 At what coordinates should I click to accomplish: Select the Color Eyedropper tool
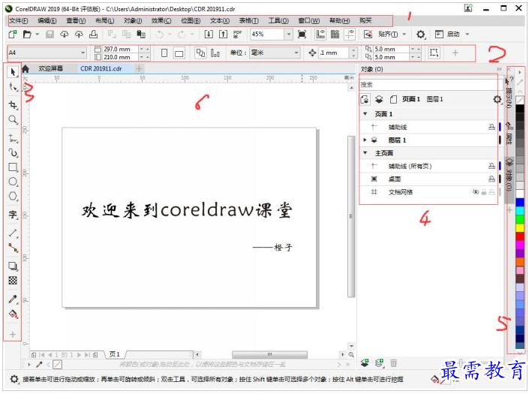pyautogui.click(x=13, y=299)
